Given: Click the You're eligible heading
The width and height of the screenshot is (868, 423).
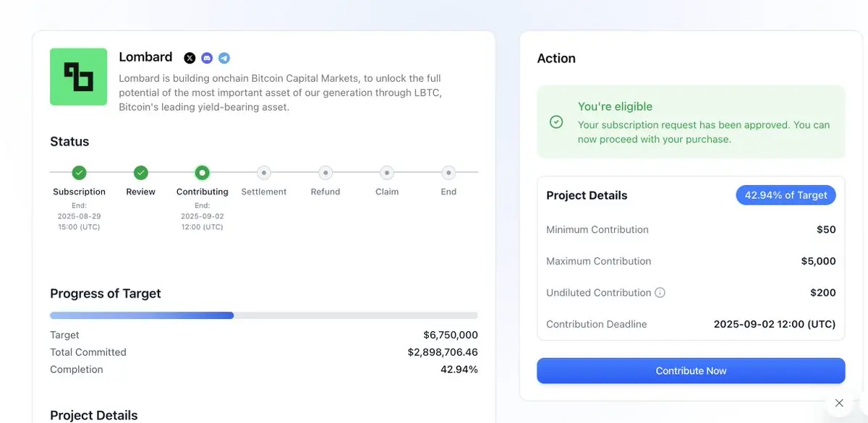Looking at the screenshot, I should [615, 106].
